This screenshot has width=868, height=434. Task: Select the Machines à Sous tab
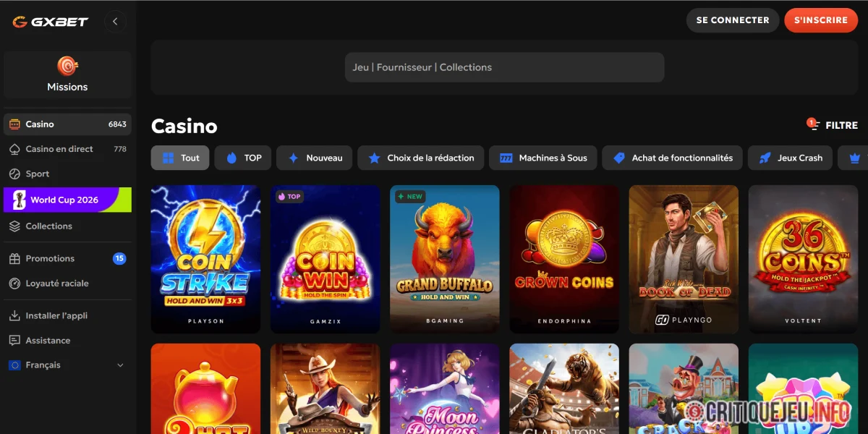point(543,158)
